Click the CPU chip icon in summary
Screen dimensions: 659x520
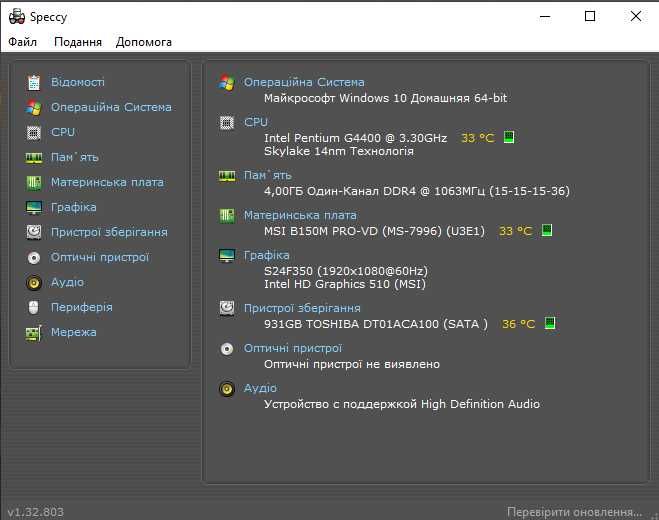point(227,123)
